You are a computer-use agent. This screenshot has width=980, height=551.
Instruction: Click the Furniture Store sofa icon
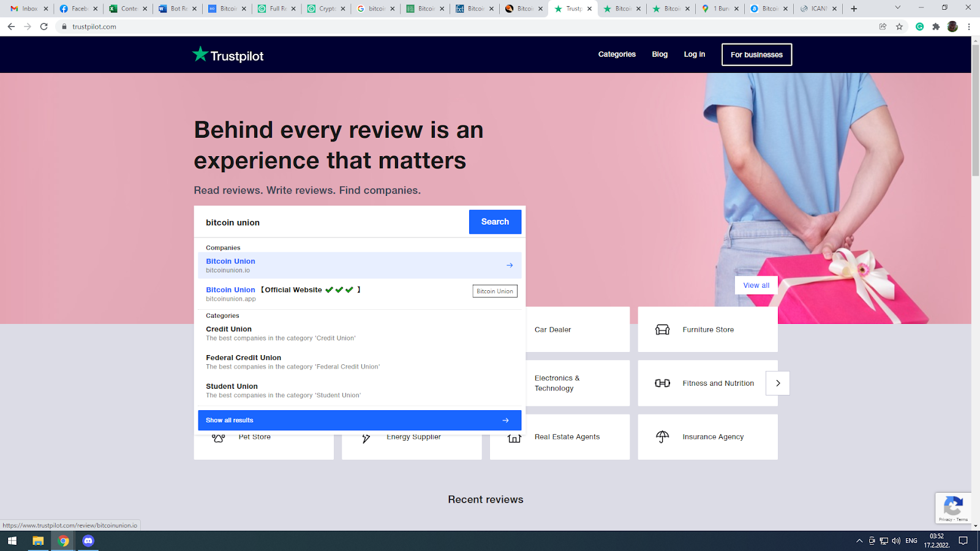pos(662,329)
